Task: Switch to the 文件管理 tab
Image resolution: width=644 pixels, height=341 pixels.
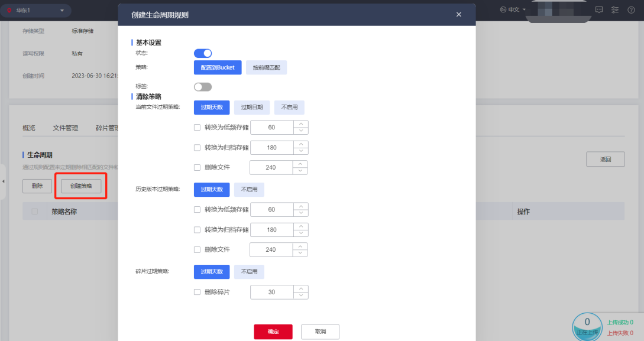Action: click(65, 128)
